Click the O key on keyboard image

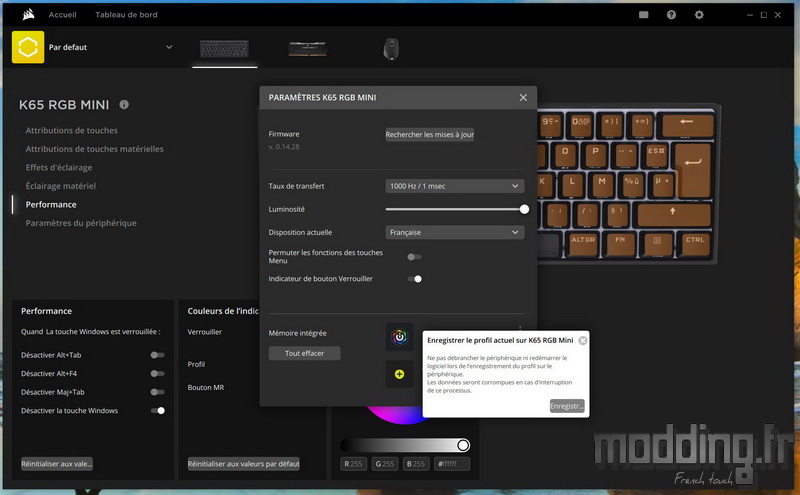tap(565, 155)
